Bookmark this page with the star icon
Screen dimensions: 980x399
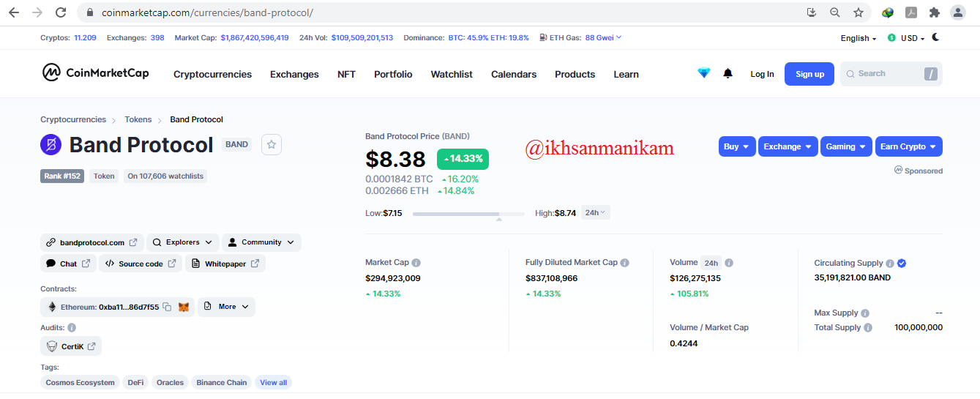point(859,12)
